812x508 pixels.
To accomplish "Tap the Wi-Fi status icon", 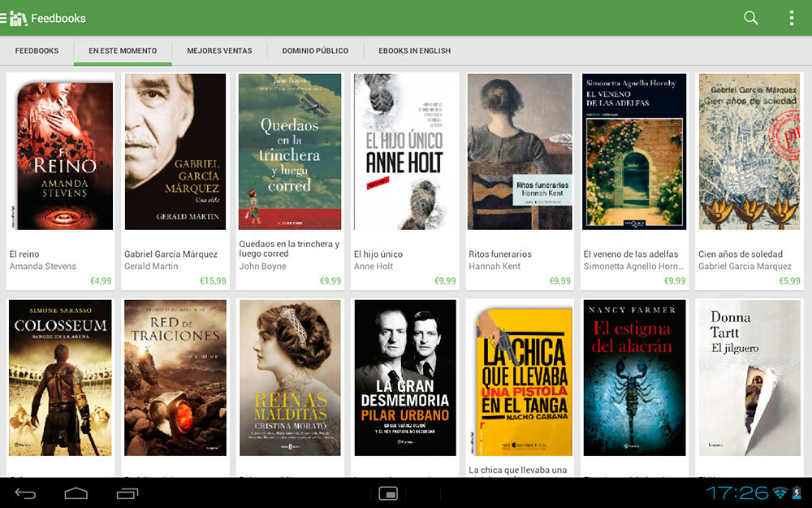I will (x=780, y=493).
